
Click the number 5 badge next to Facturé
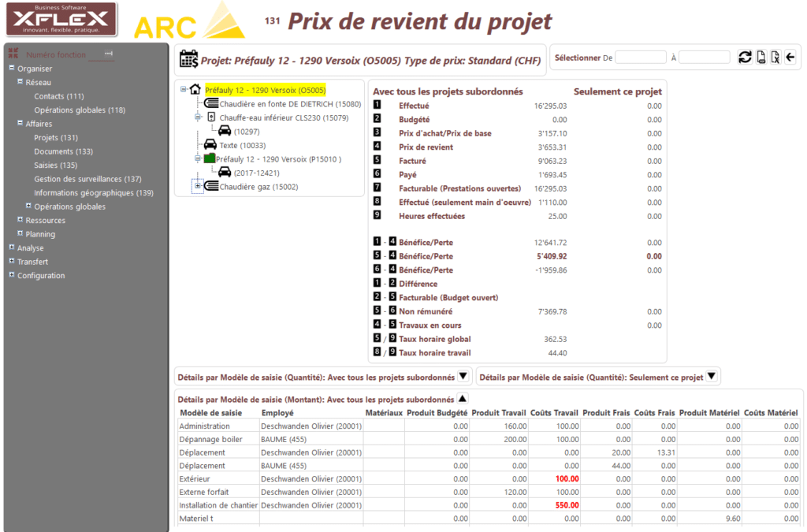377,160
